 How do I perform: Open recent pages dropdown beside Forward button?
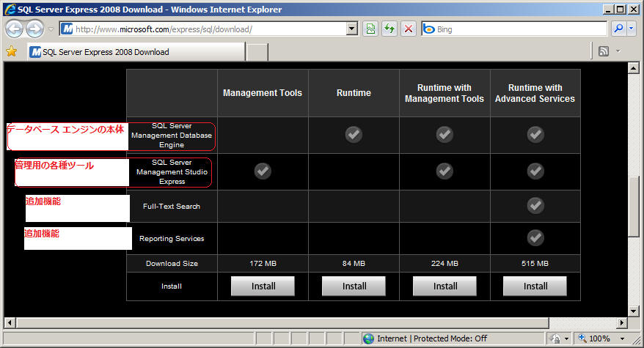coord(51,29)
